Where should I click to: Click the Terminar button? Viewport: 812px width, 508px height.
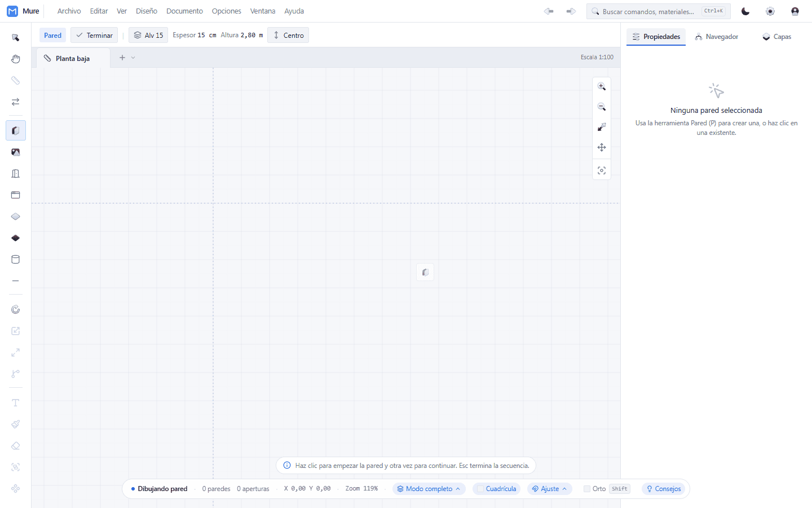coord(94,35)
